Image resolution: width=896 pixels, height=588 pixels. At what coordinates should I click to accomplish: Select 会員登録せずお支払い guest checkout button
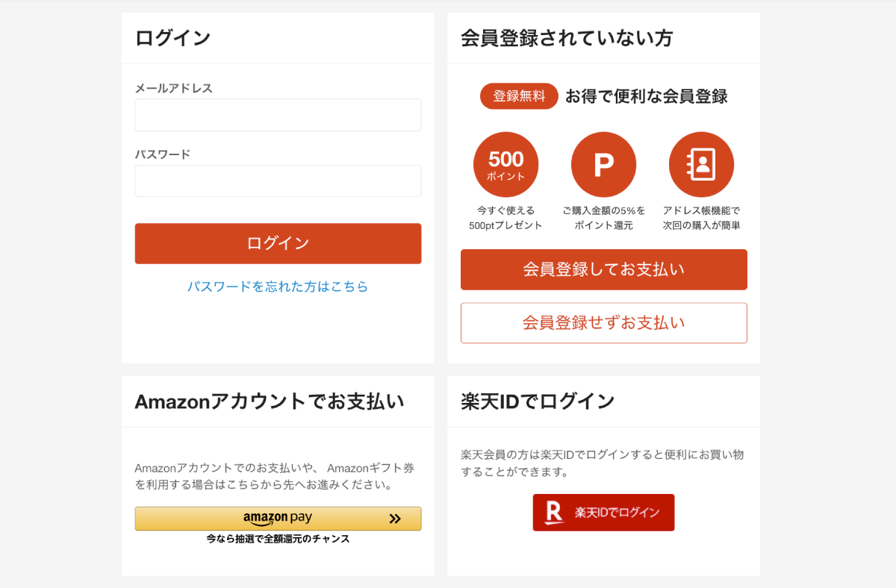[x=603, y=323]
